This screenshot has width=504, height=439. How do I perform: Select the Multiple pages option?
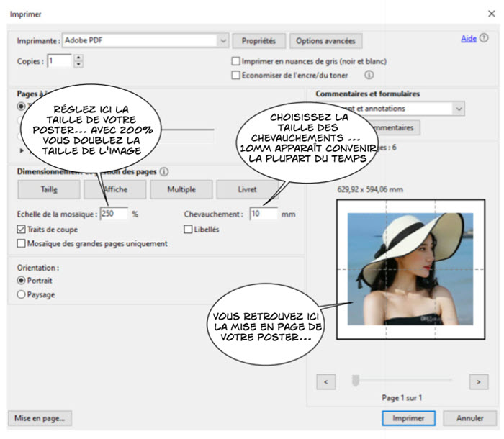click(181, 189)
